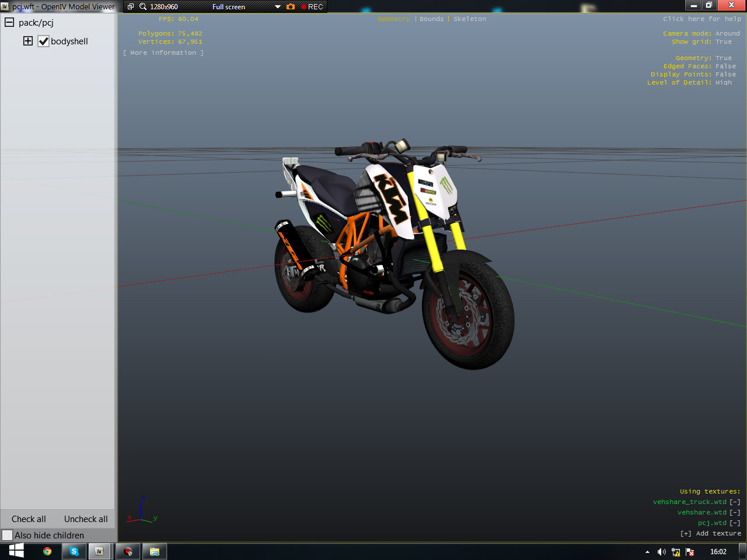The width and height of the screenshot is (747, 560).
Task: Click the Action Center flag tray icon
Action: [x=690, y=552]
